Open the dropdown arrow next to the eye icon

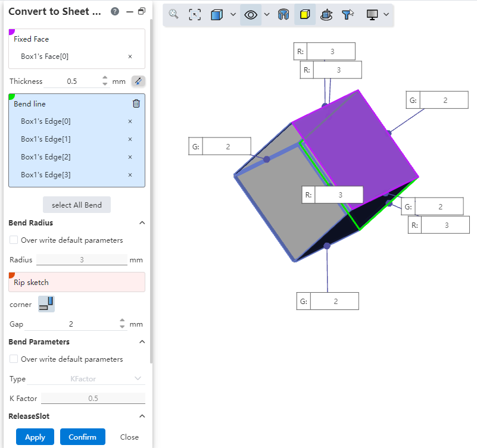pyautogui.click(x=267, y=14)
